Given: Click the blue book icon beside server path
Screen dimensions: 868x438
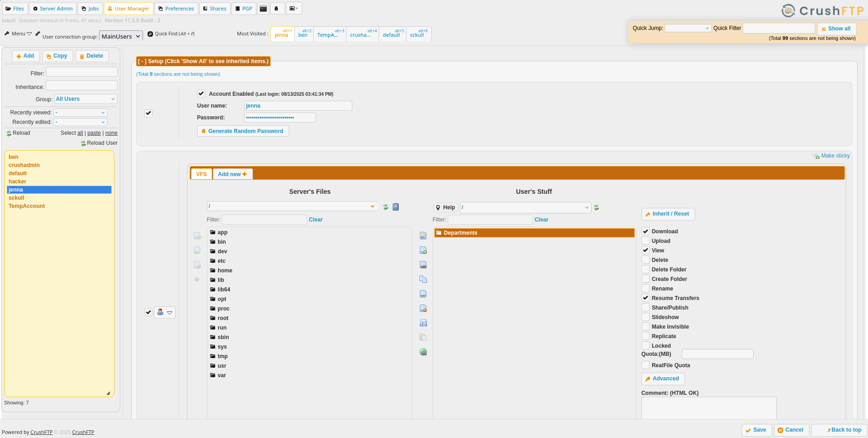Looking at the screenshot, I should click(395, 207).
